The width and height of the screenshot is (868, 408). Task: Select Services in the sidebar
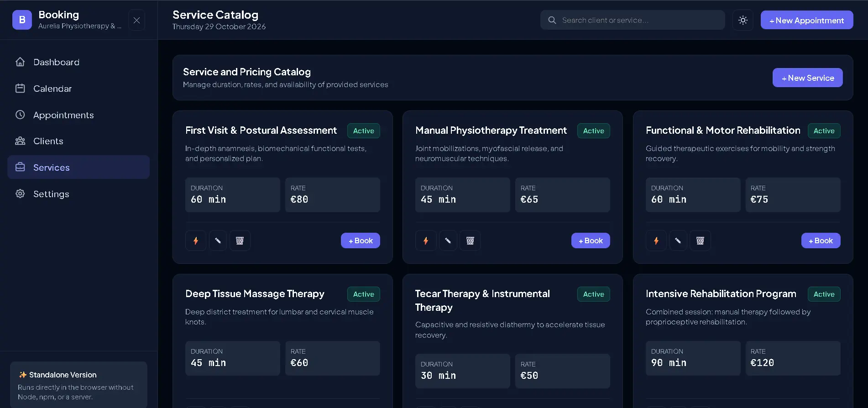pos(78,167)
